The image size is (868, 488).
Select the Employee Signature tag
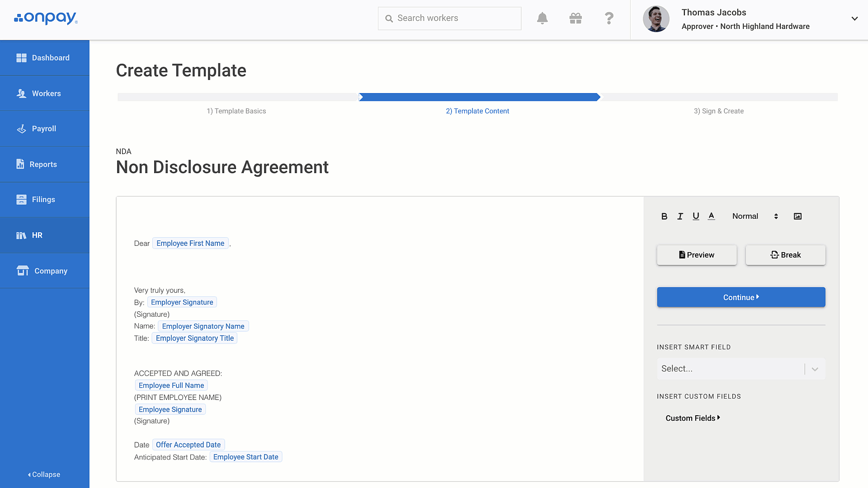click(x=170, y=409)
